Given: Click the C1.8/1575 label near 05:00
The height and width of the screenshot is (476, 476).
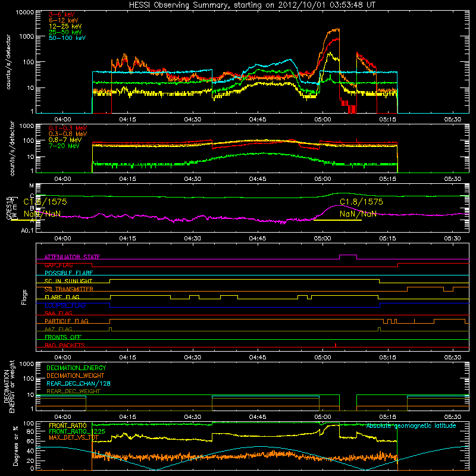Looking at the screenshot, I should [361, 202].
